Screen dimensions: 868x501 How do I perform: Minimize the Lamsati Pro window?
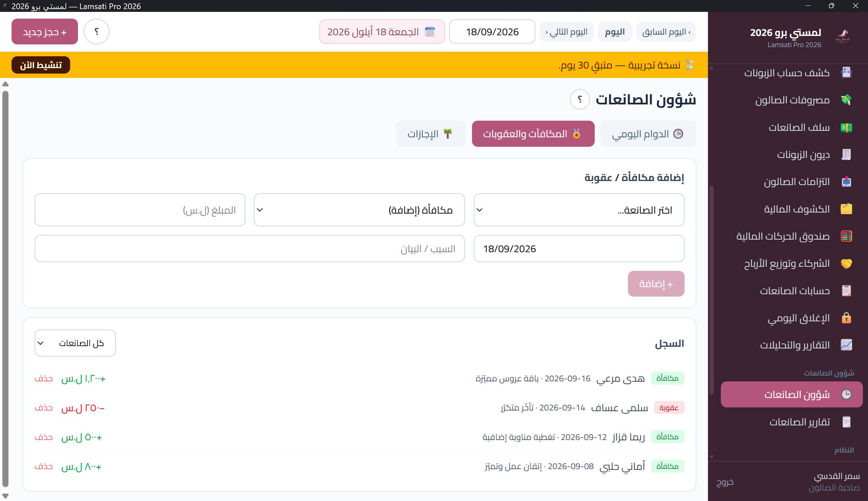coord(808,6)
